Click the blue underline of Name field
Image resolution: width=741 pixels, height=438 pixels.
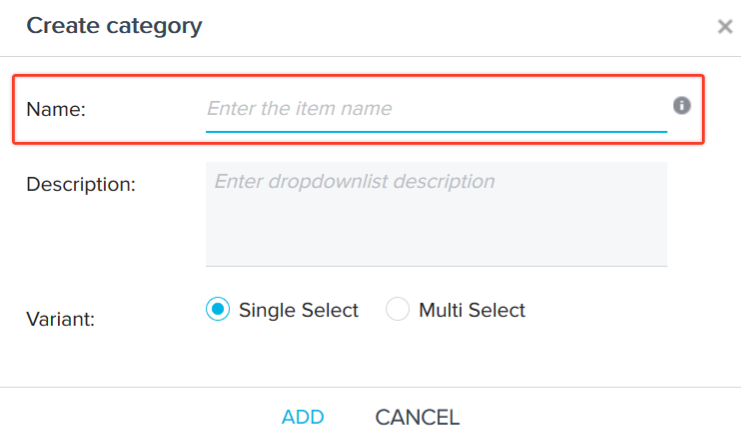coord(436,131)
